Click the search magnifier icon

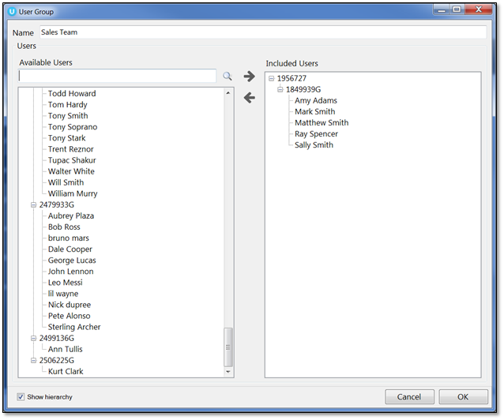click(x=228, y=77)
